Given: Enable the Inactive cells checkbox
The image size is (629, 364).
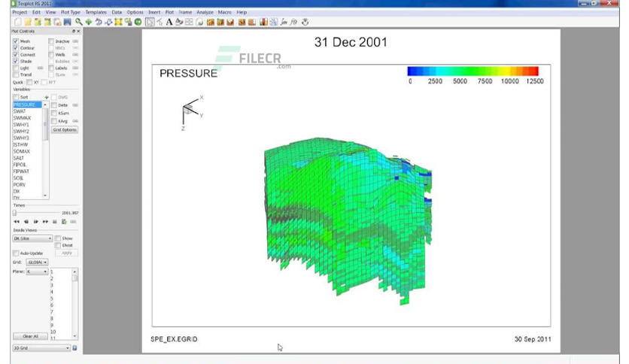Looking at the screenshot, I should 51,41.
